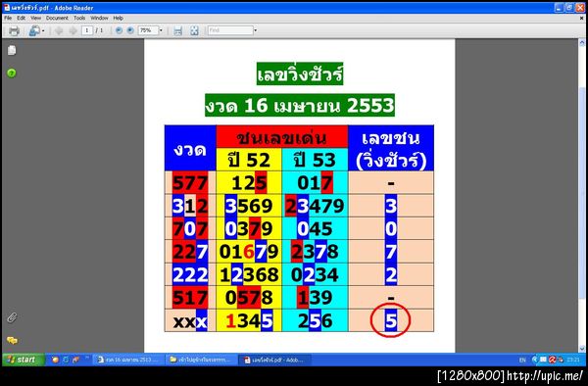The image size is (588, 386).
Task: Switch to the first taskbar window button
Action: (x=127, y=360)
